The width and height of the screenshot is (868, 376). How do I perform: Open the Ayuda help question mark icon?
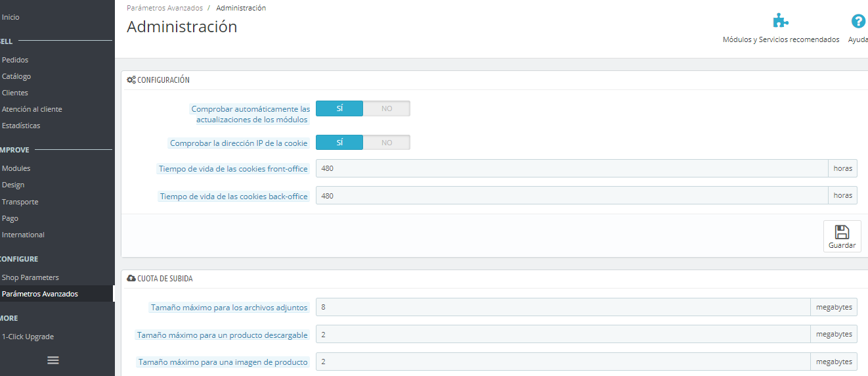pyautogui.click(x=858, y=21)
